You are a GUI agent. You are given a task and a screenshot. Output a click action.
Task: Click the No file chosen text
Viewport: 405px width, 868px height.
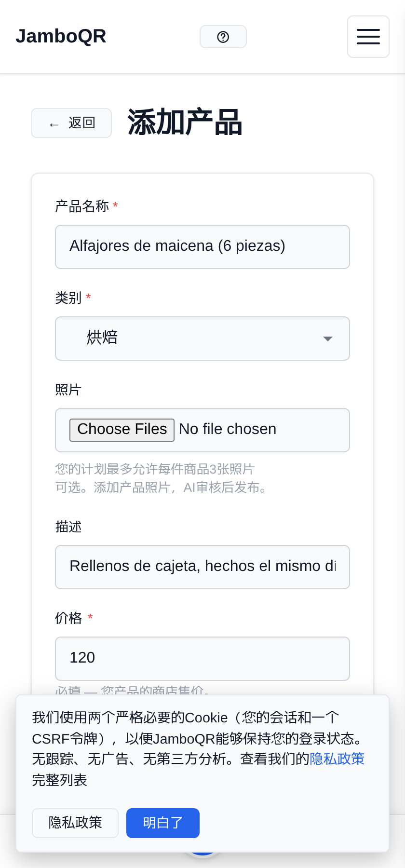coord(228,429)
